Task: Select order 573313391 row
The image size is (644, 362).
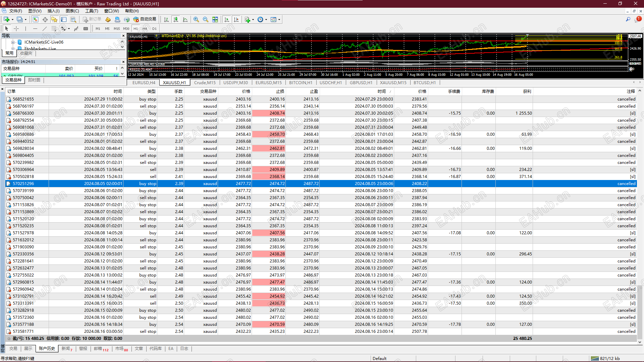Action: 23,303
